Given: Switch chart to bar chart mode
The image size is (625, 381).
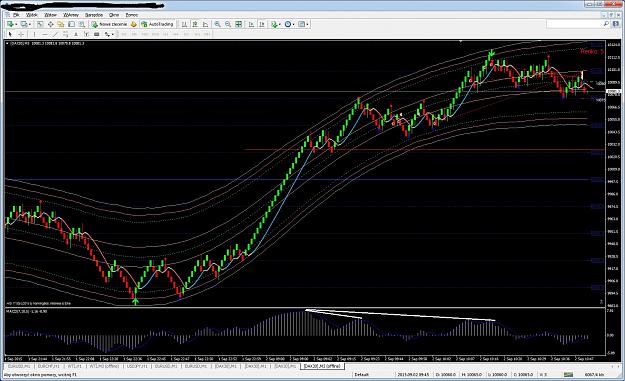Looking at the screenshot, I should [x=184, y=24].
